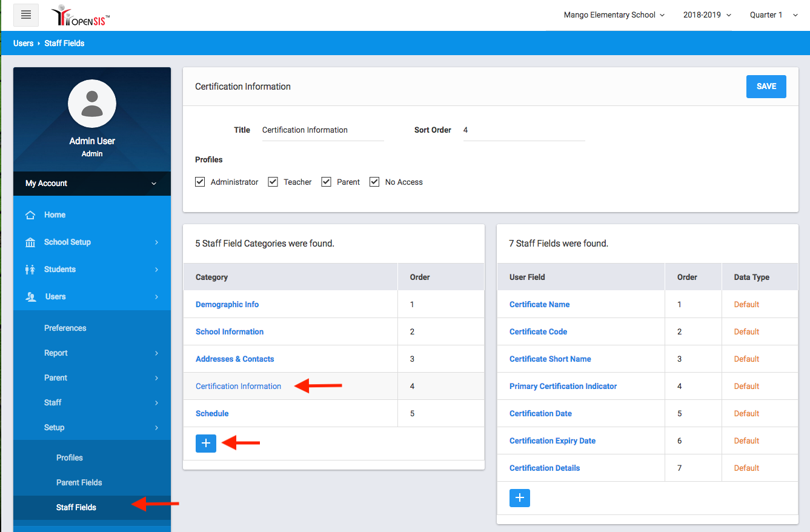This screenshot has height=532, width=810.
Task: Select Staff Fields in the sidebar
Action: pos(76,508)
